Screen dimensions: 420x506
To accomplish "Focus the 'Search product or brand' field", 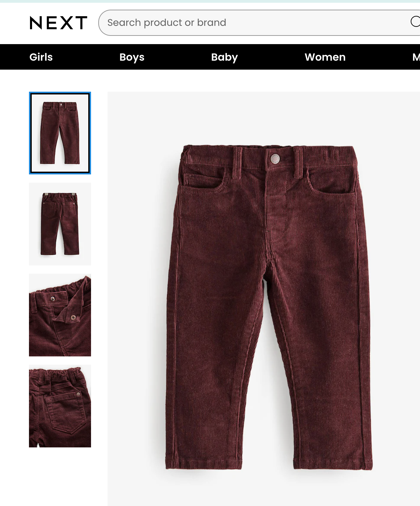I will coord(255,23).
